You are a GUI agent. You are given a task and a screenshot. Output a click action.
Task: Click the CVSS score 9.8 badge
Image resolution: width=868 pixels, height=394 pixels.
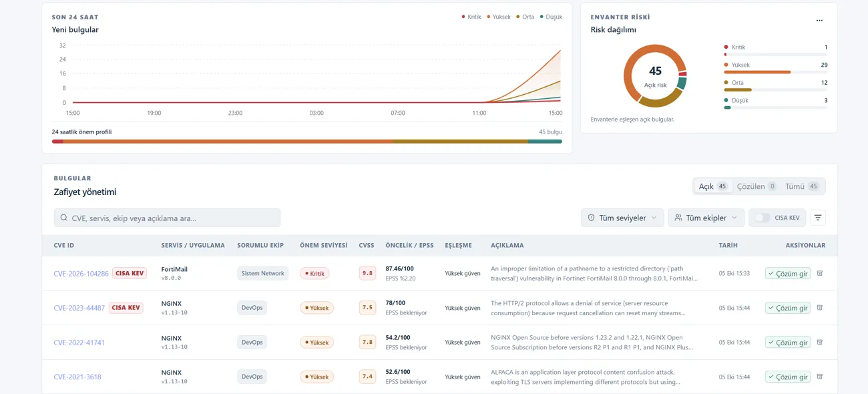(367, 273)
